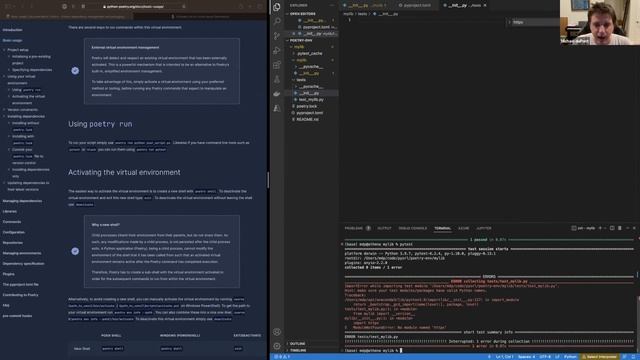Open the terminal launch profile dropdown arrow
Image resolution: width=640 pixels, height=360 pixels.
[x=605, y=228]
